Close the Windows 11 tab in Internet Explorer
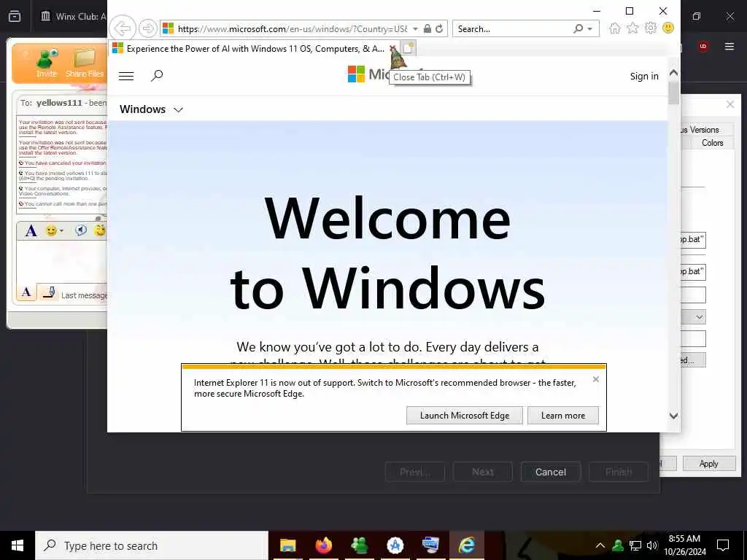747x560 pixels. [x=392, y=49]
